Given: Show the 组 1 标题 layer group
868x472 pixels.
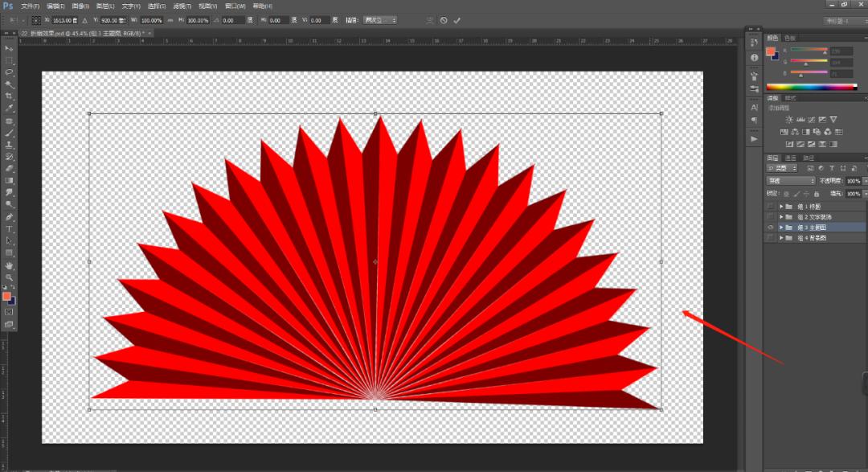Looking at the screenshot, I should click(x=771, y=207).
